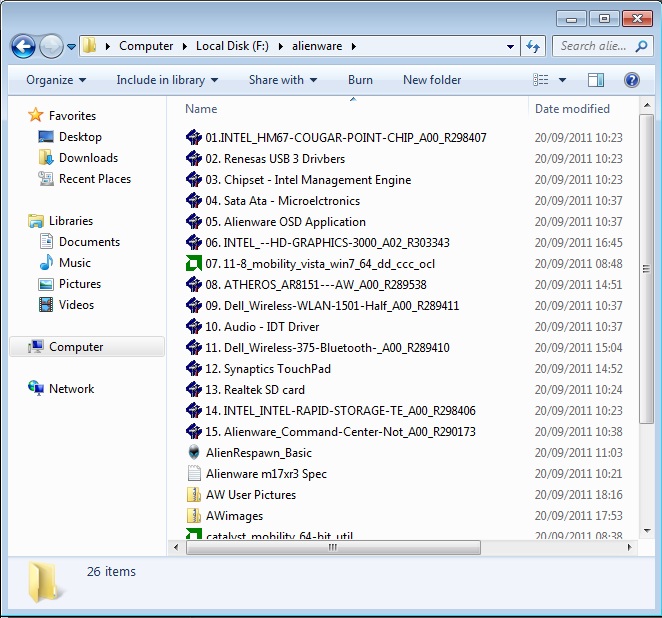The width and height of the screenshot is (662, 618).
Task: Click text file icon of Alienware m17xr3 Spec
Action: click(194, 473)
